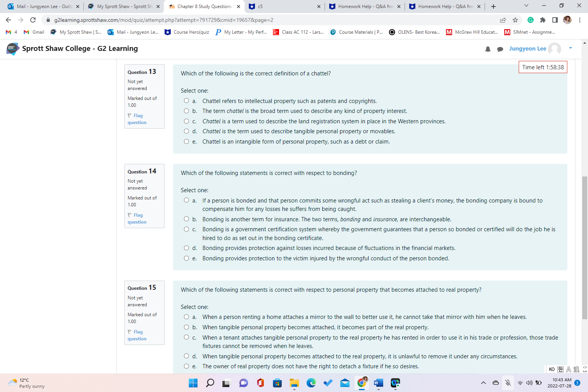Click the notification bell in the site header
The image size is (588, 392).
pyautogui.click(x=488, y=49)
